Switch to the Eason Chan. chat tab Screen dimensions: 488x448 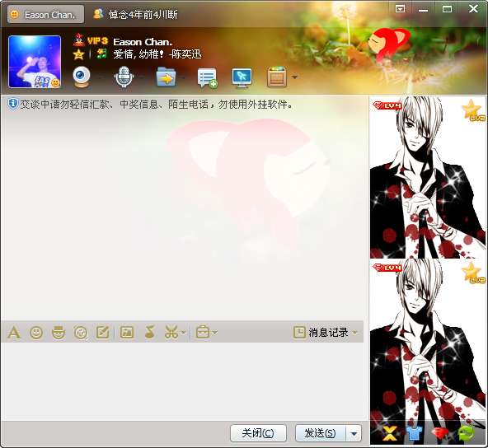46,14
